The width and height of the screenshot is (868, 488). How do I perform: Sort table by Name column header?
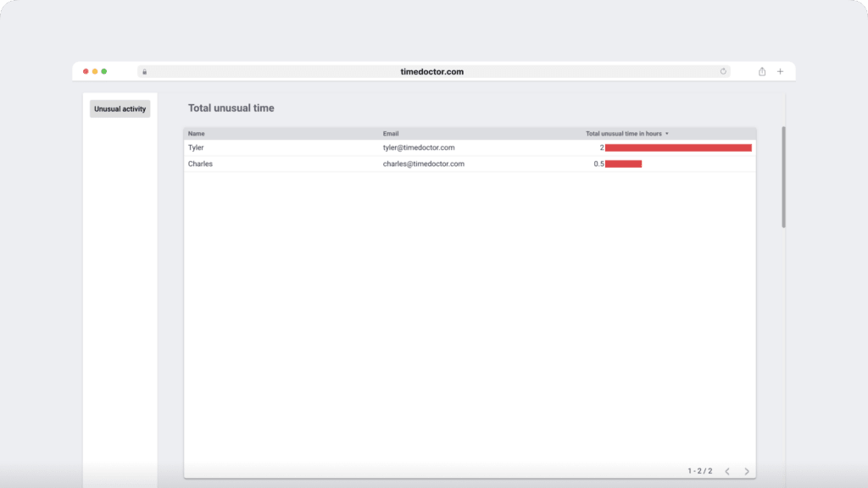197,134
